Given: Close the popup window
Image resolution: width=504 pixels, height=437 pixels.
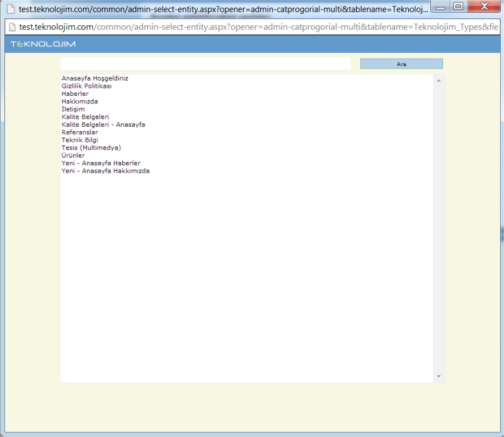Looking at the screenshot, I should pos(484,6).
